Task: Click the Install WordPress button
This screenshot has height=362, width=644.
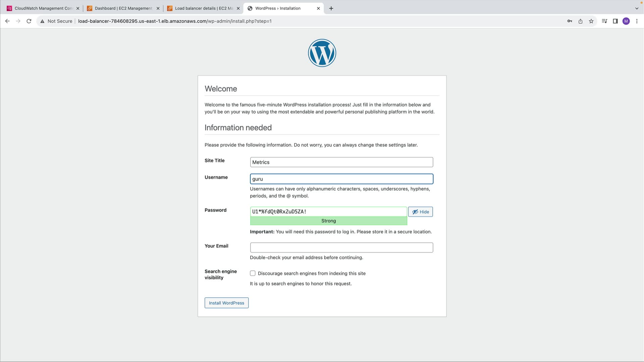Action: [x=226, y=303]
